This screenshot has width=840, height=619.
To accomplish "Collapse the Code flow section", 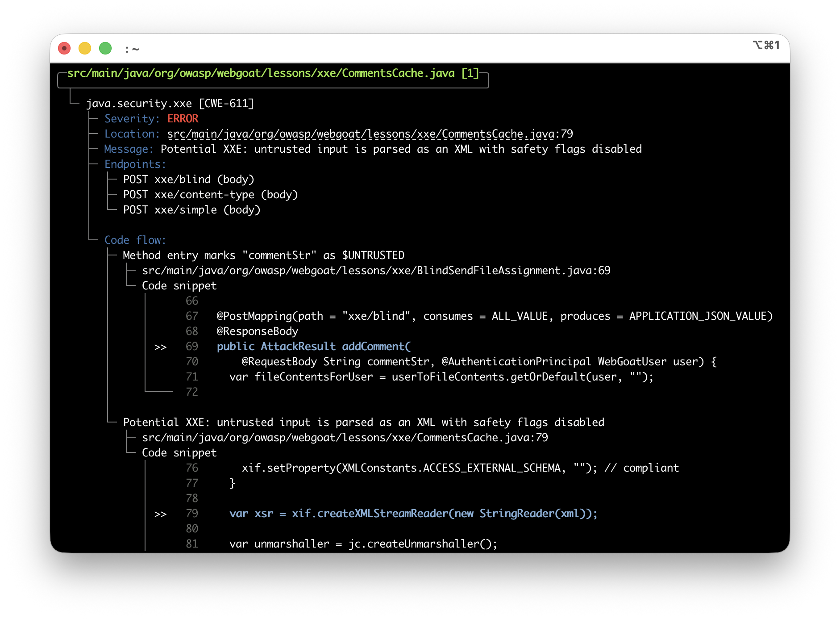I will click(135, 240).
